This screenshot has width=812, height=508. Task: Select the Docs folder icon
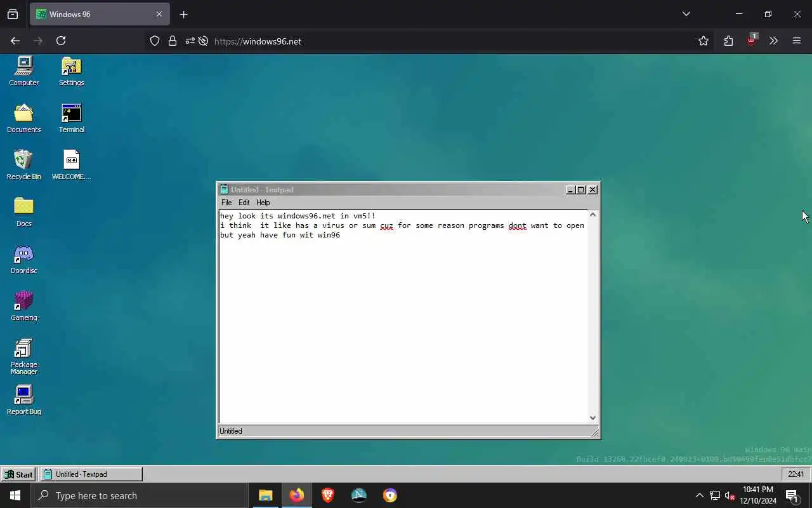tap(24, 212)
